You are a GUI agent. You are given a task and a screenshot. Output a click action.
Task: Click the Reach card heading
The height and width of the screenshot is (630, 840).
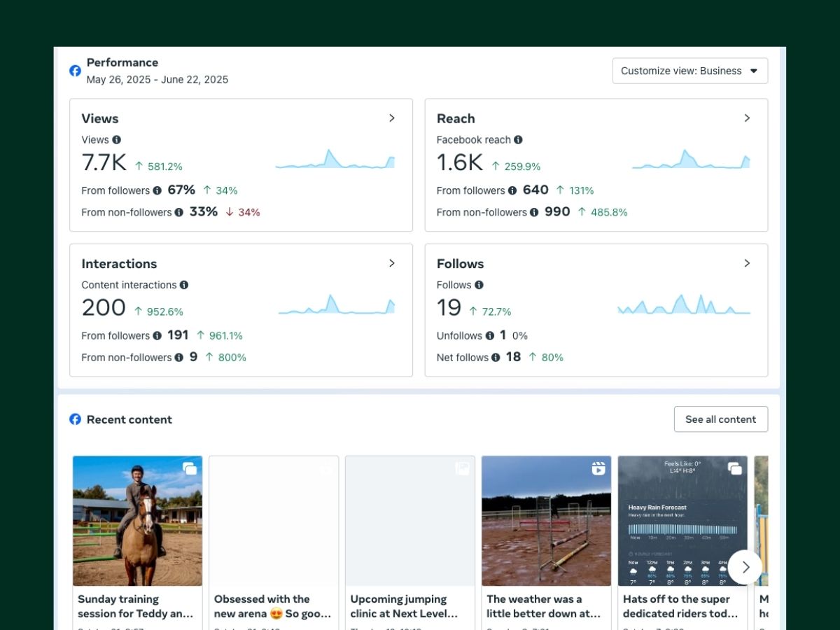click(456, 118)
